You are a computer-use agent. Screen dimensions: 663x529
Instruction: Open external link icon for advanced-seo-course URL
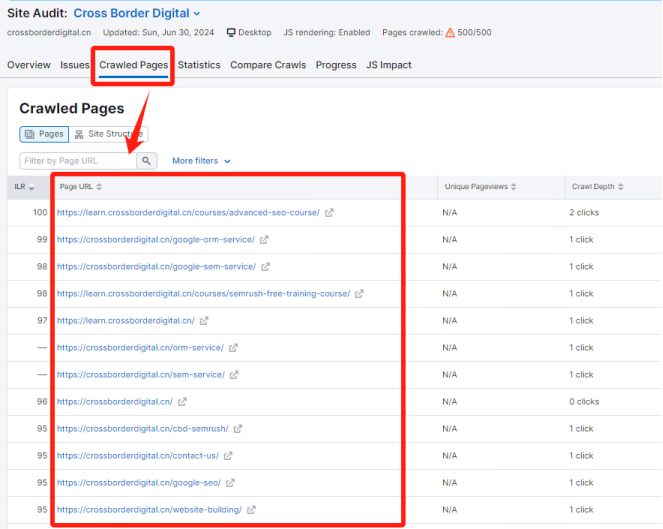330,213
